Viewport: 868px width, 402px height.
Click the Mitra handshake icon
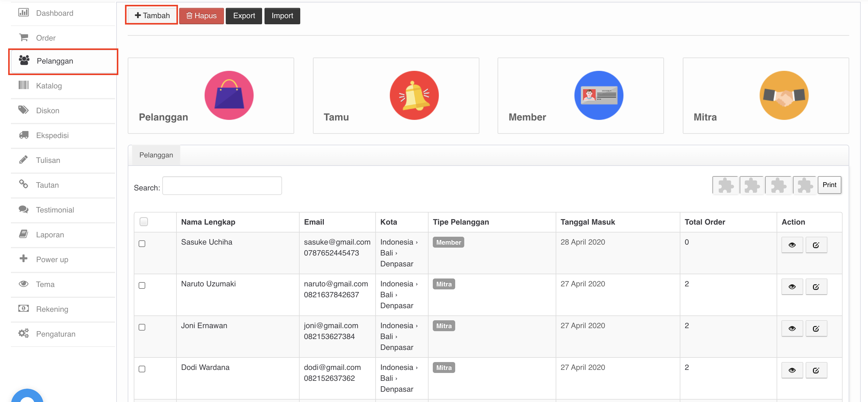(784, 95)
